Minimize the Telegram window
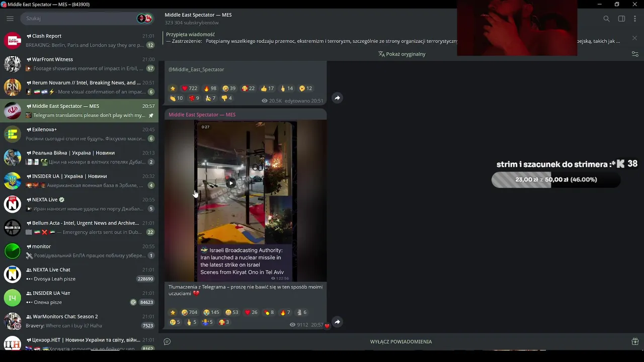Screen dimensions: 644x362 tap(599, 5)
